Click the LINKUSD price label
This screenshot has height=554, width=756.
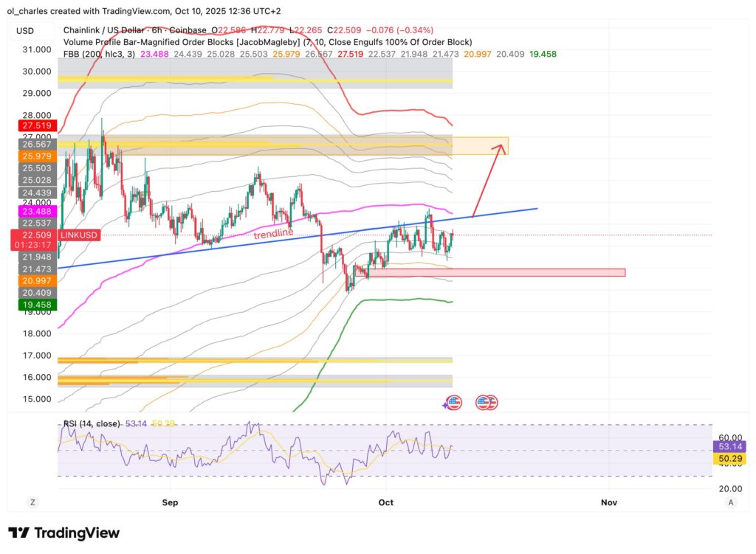click(34, 235)
